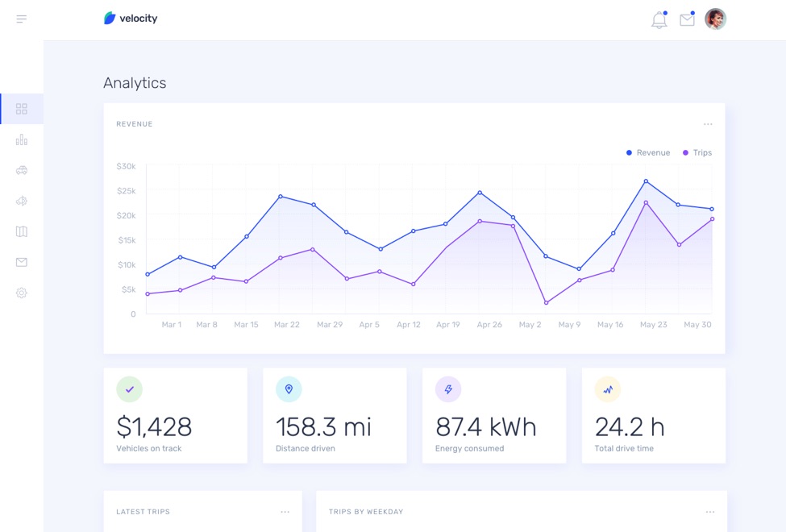The height and width of the screenshot is (532, 786).
Task: Open the hamburger menu in top-left
Action: click(22, 19)
